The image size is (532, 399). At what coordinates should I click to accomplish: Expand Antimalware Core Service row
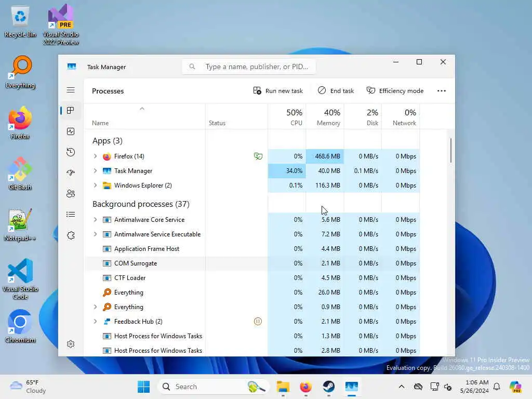point(96,220)
